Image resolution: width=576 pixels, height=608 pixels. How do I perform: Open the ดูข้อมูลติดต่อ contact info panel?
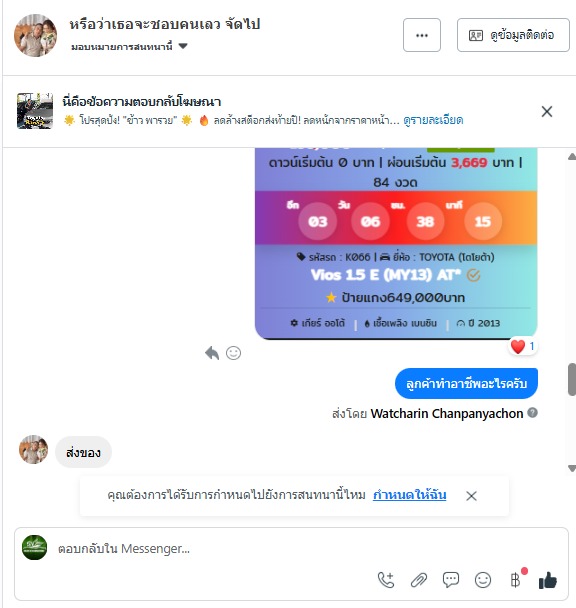click(x=513, y=35)
